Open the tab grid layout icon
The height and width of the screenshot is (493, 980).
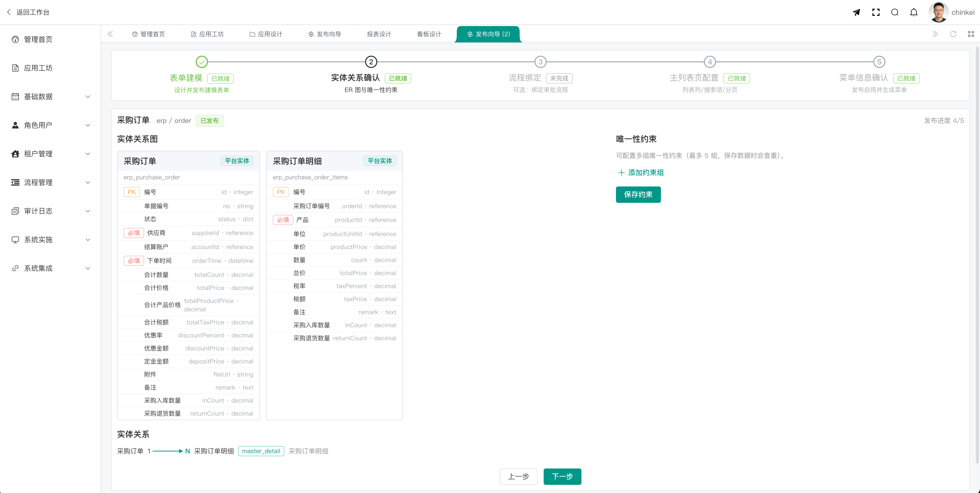[971, 34]
